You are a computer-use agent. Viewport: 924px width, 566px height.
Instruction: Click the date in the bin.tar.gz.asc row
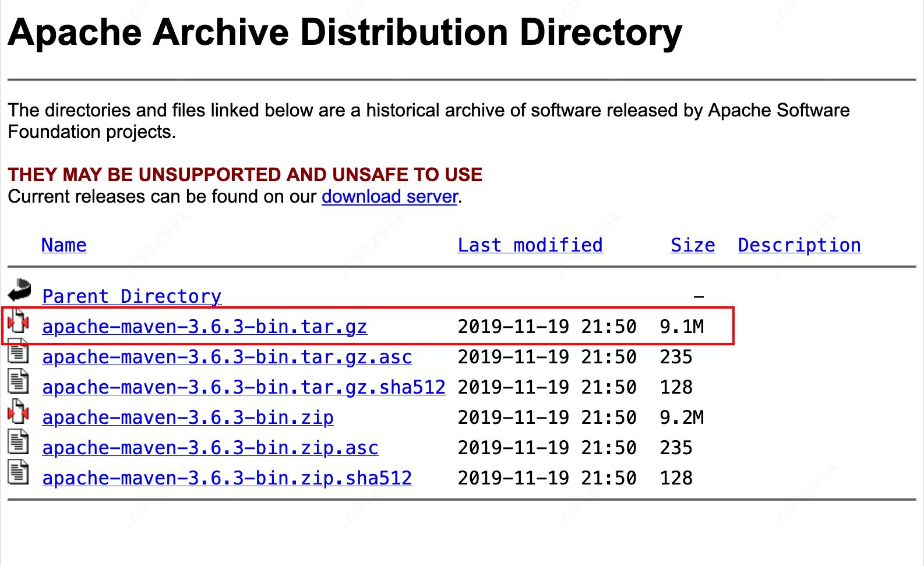[547, 357]
